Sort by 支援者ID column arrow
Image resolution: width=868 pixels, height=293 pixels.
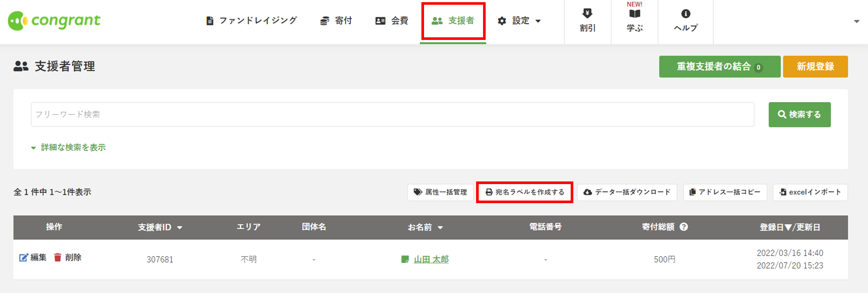pyautogui.click(x=180, y=227)
